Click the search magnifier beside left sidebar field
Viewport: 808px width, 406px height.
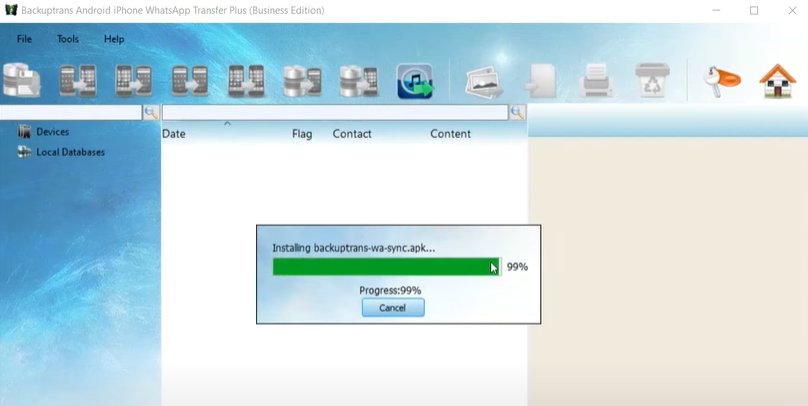pos(151,112)
